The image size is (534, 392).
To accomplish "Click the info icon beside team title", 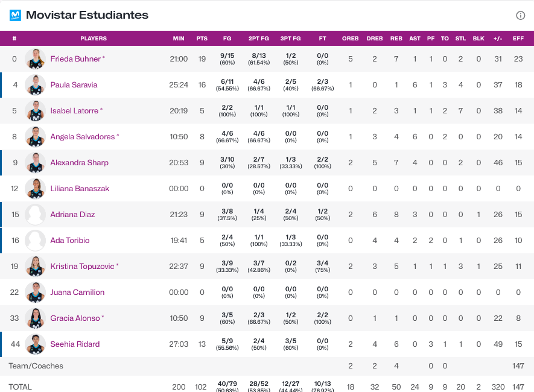I will tap(521, 16).
